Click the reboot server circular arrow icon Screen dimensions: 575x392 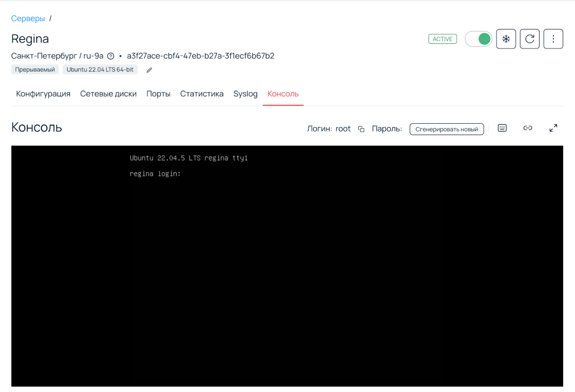tap(529, 39)
